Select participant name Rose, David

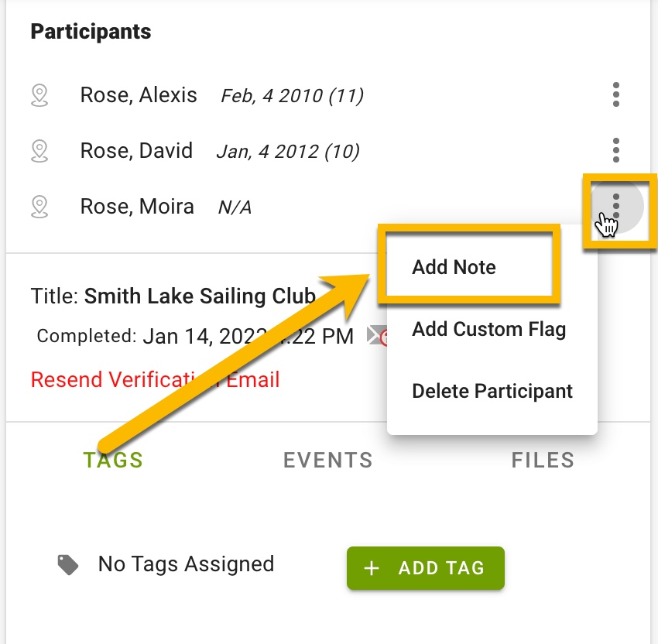point(136,151)
